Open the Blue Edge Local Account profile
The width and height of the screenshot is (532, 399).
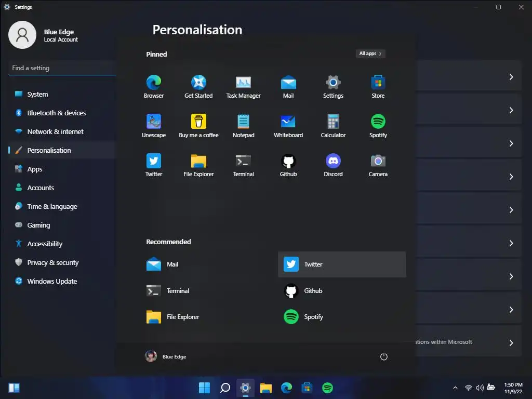click(x=44, y=35)
